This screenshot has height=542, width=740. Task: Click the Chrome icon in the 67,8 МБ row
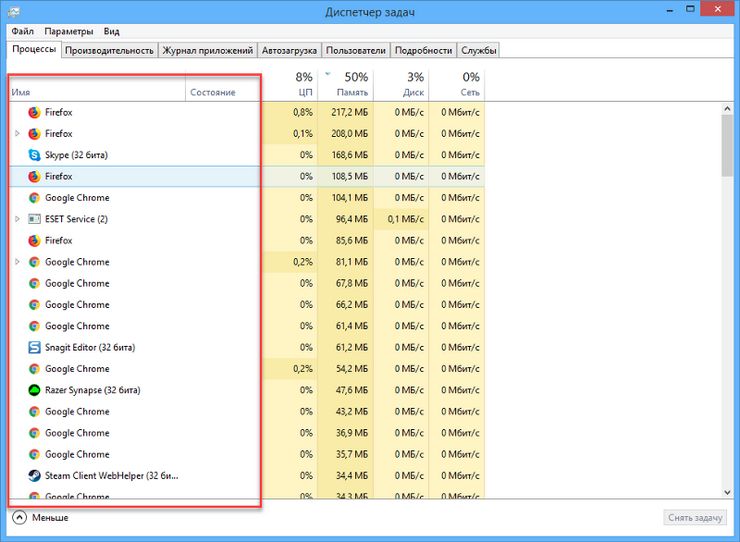(x=34, y=283)
